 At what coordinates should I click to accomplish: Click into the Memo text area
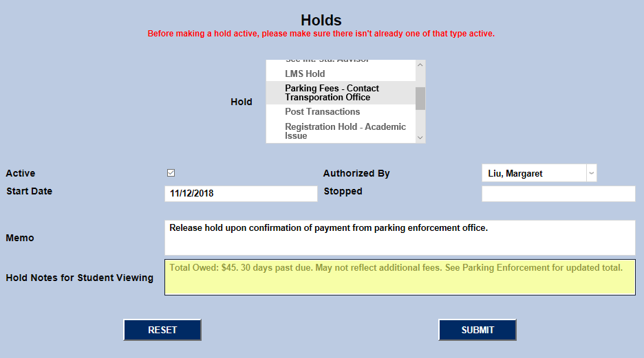click(399, 237)
